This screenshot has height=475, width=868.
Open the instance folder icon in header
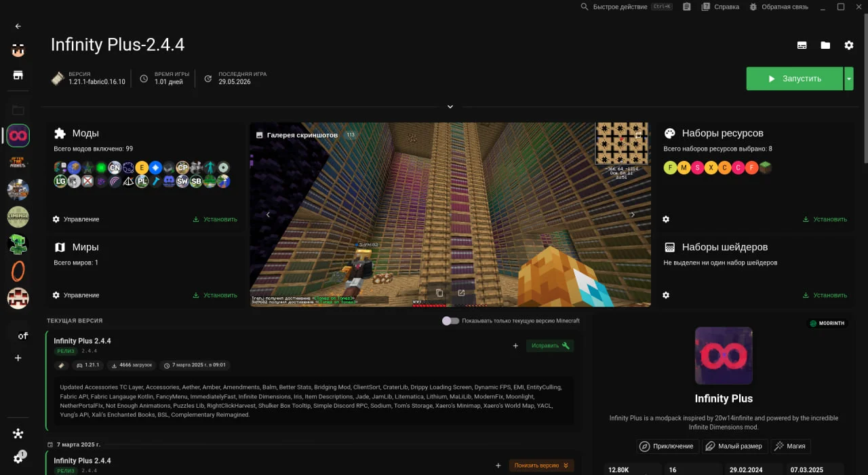(x=825, y=45)
